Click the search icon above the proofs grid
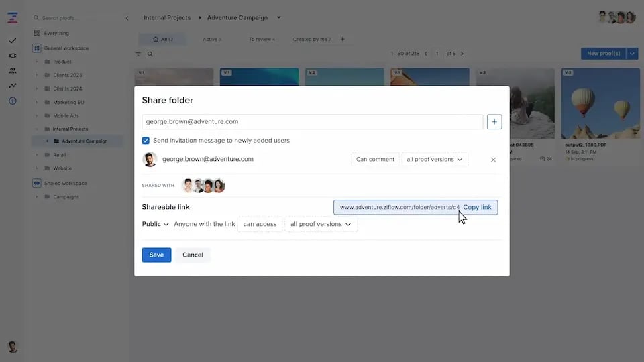 (x=150, y=54)
